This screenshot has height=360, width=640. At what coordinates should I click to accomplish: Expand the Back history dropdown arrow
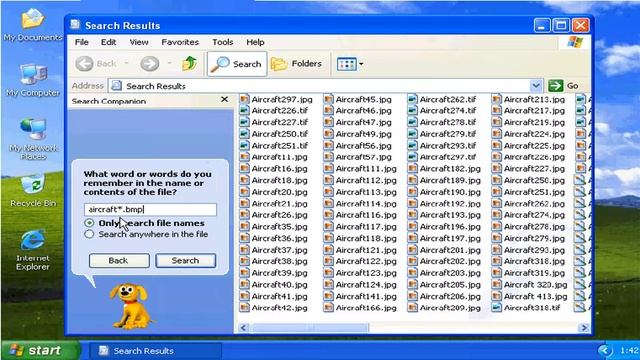[x=127, y=64]
